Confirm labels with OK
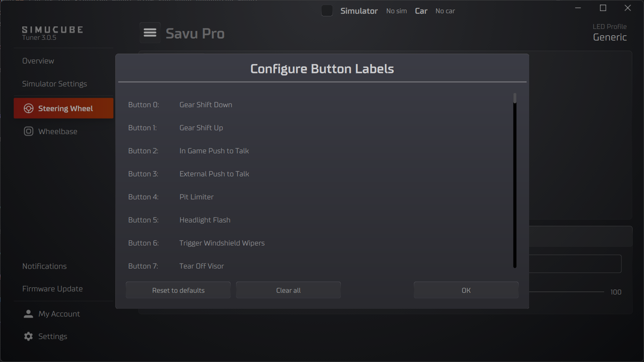Viewport: 644px width, 362px height. 466,290
